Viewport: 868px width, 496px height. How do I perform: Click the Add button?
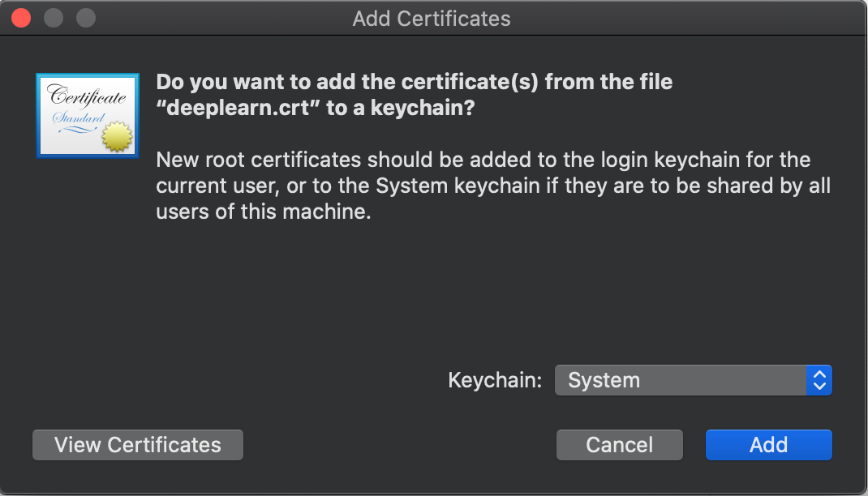[768, 445]
